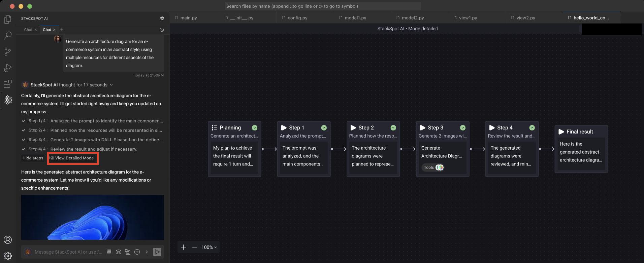Click the stacked layers icon in message bar
Viewport: 644px width, 263px height.
coord(118,252)
